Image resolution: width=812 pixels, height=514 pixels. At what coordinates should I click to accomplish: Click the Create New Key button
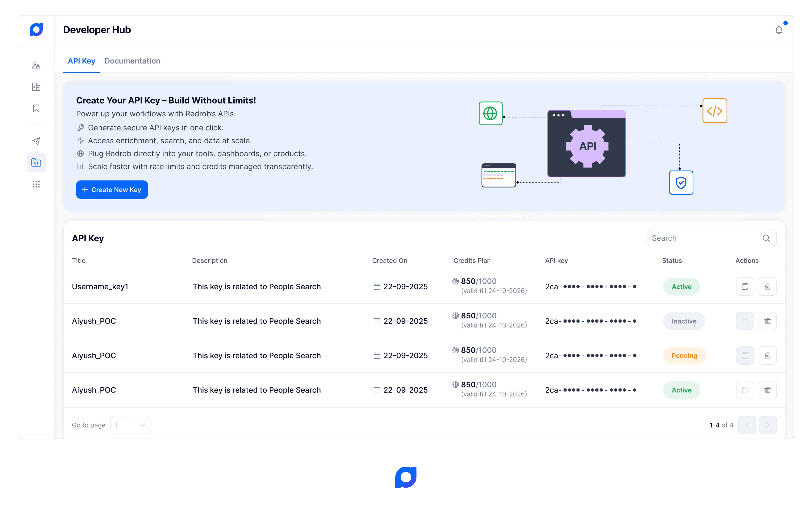pyautogui.click(x=112, y=189)
